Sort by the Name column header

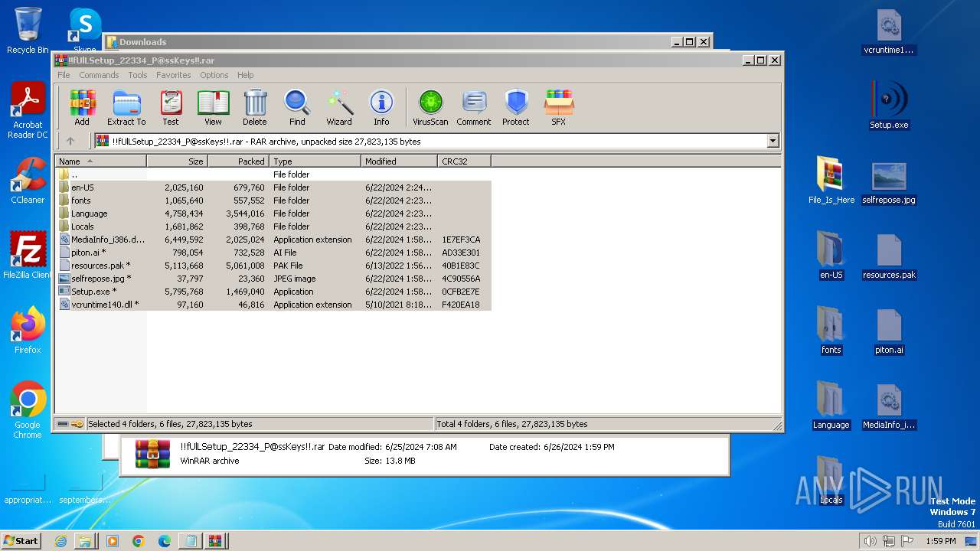click(101, 161)
